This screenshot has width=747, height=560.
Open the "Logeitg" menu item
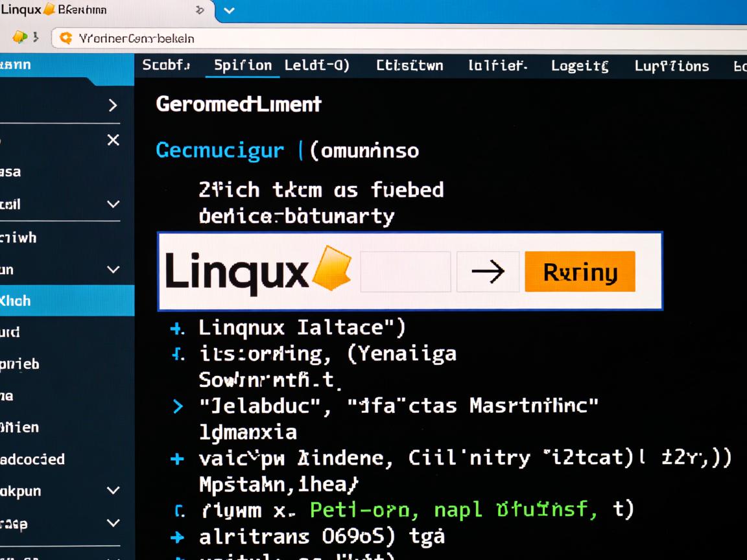click(579, 65)
